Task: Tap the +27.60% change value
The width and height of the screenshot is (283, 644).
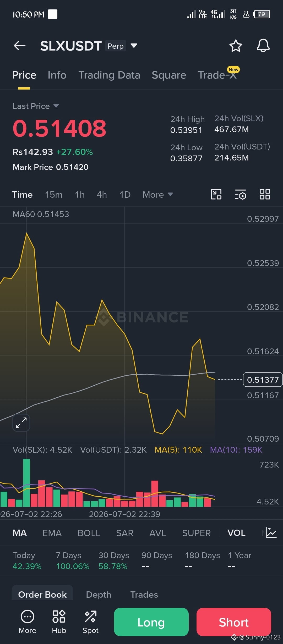Action: pos(75,152)
